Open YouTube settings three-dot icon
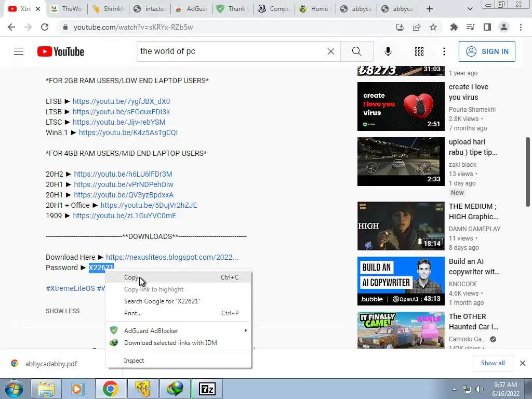 coord(444,51)
